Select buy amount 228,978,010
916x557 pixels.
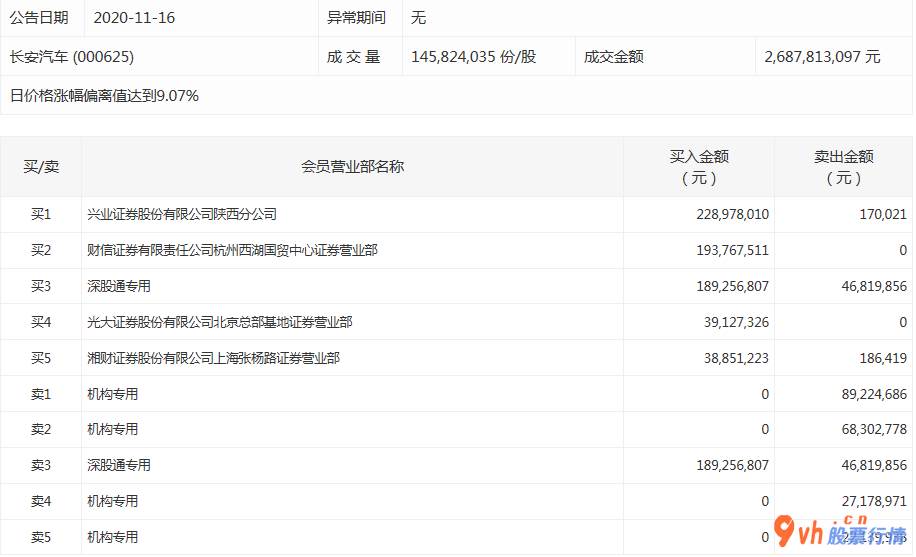coord(732,215)
